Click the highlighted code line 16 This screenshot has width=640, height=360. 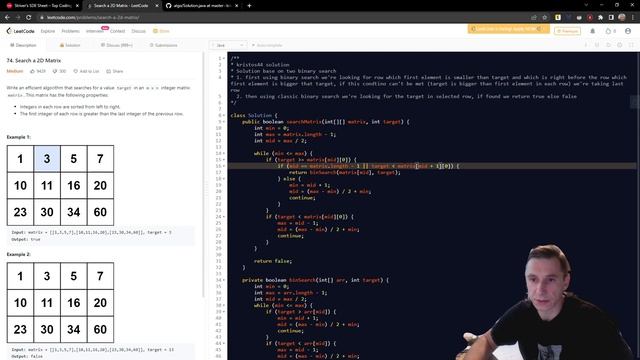pyautogui.click(x=432, y=166)
